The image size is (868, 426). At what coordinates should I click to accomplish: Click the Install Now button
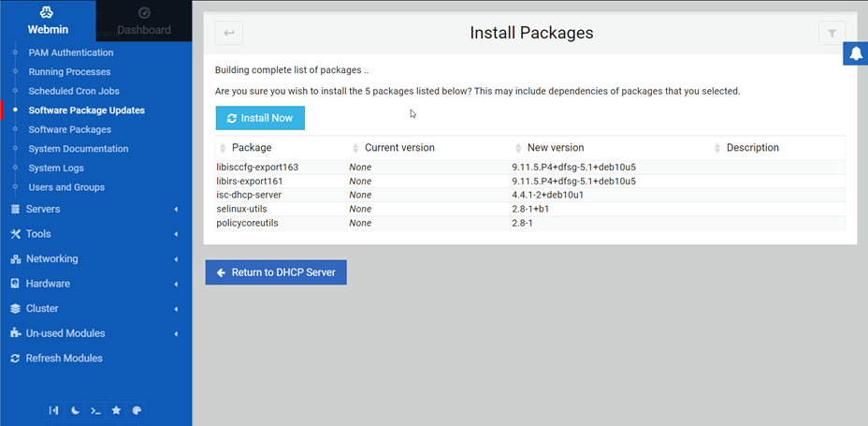pyautogui.click(x=260, y=118)
